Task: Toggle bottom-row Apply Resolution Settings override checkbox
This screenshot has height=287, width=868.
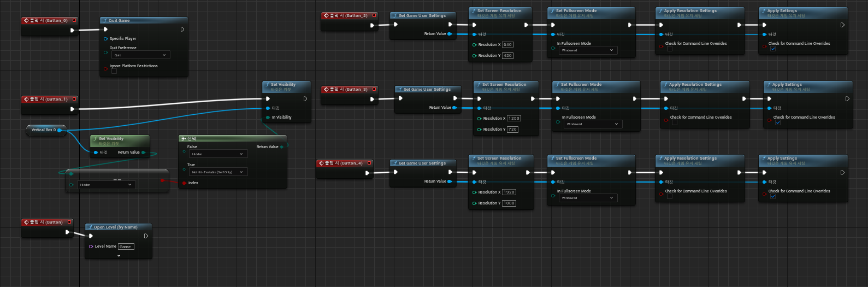Action: pos(670,196)
